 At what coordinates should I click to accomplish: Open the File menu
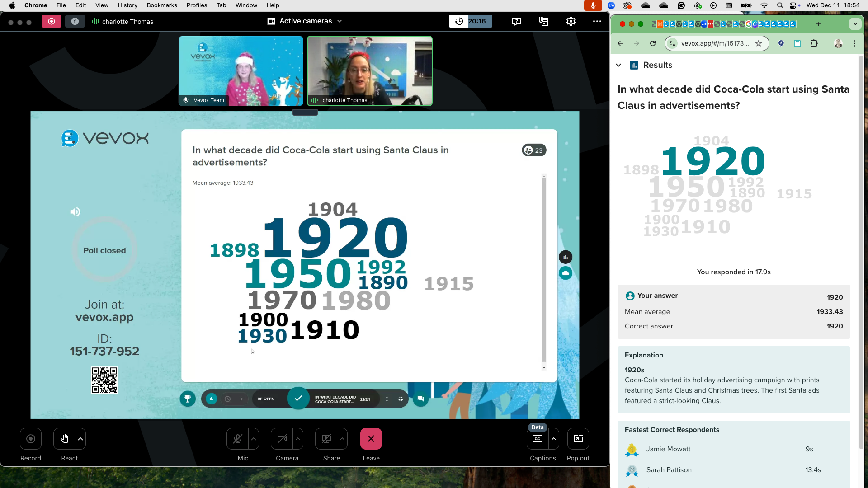tap(61, 5)
